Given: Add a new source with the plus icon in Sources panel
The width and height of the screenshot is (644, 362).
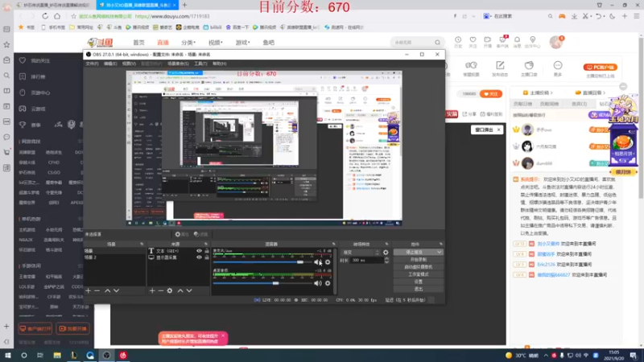Looking at the screenshot, I should [152, 290].
